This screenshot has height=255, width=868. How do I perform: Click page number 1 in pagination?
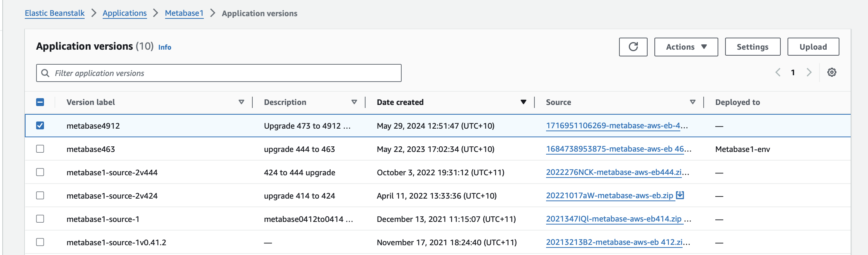793,72
